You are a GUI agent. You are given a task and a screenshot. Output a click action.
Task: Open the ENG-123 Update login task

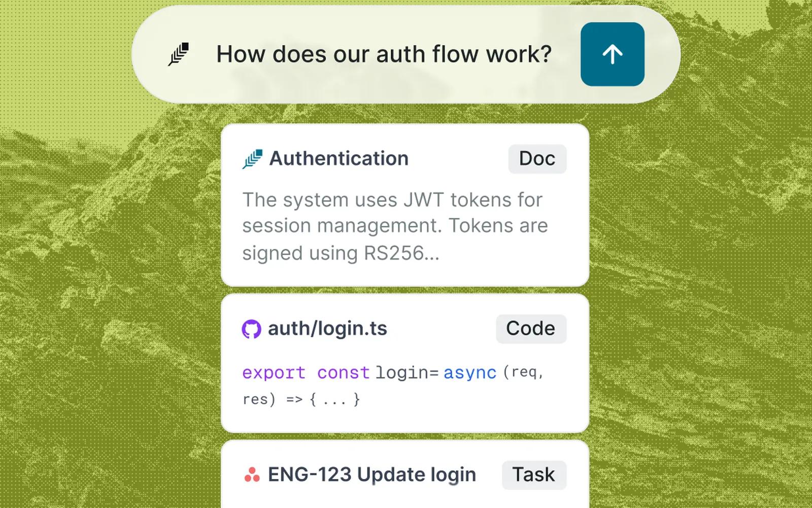click(x=372, y=474)
